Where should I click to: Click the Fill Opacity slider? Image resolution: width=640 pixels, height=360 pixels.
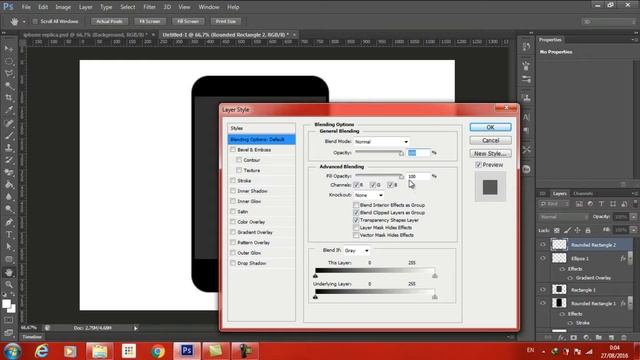(380, 176)
